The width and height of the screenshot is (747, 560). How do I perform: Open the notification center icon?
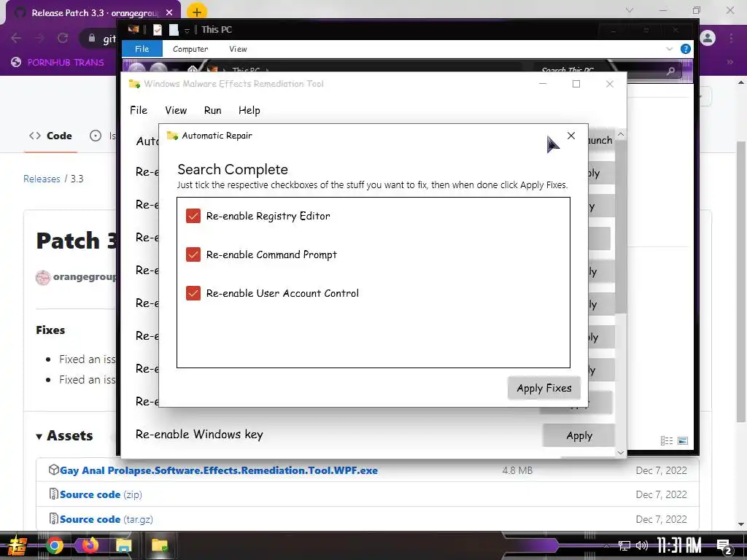(724, 547)
